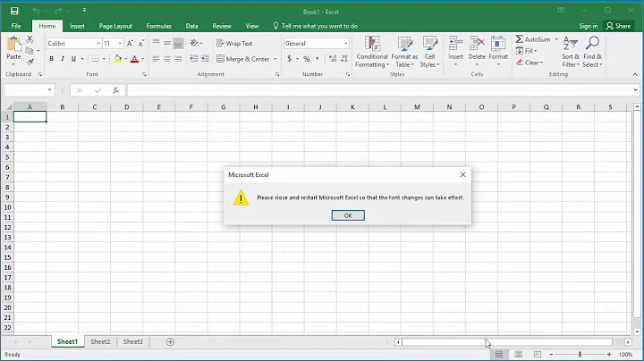Screen dimensions: 644x361
Task: Toggle Wrap Text
Action: pos(234,43)
